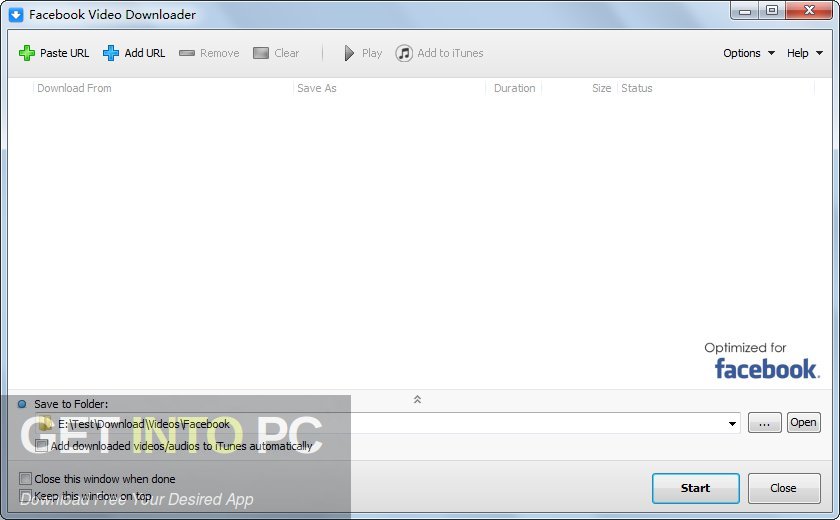
Task: Click the Open folder button
Action: pyautogui.click(x=804, y=423)
